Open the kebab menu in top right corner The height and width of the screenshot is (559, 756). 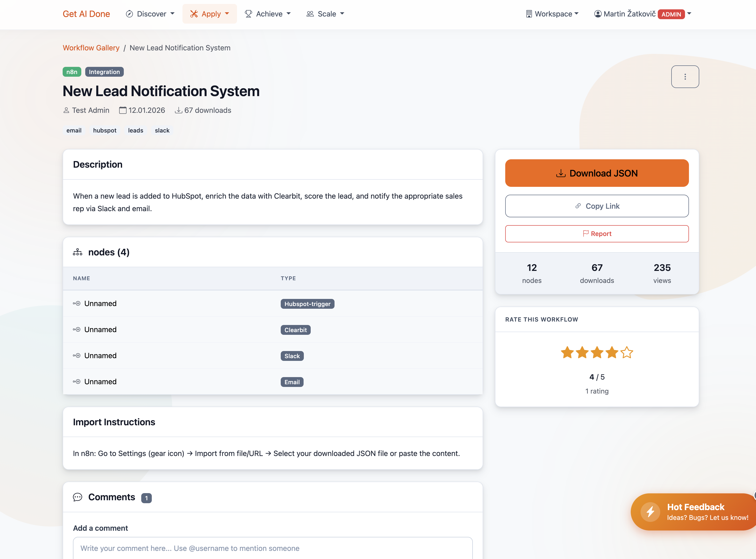pos(685,76)
